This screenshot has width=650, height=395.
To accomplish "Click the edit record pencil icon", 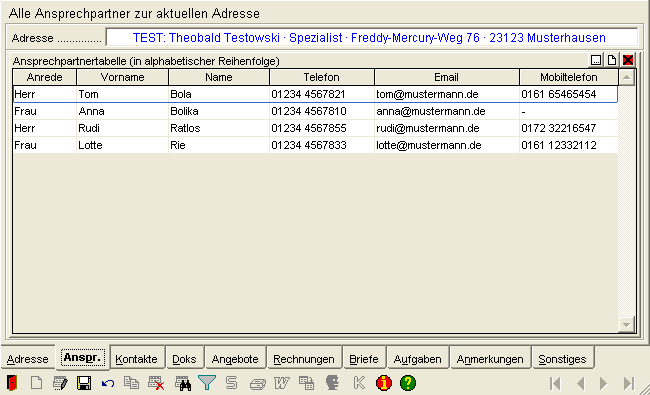I will point(60,383).
